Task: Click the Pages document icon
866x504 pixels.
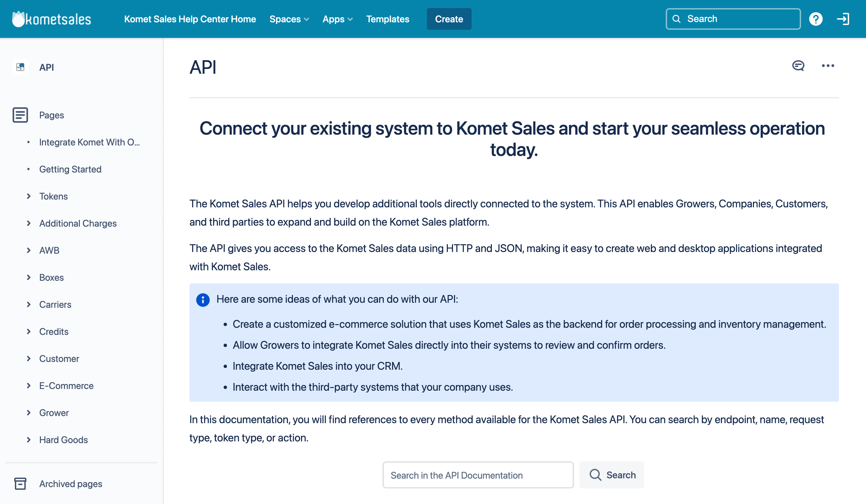Action: point(20,115)
